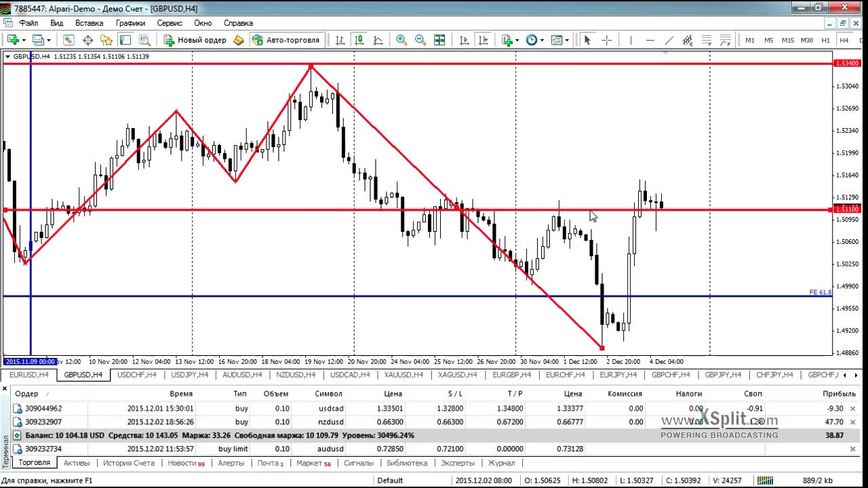Close the usdcad order 309044962
This screenshot has height=488, width=868.
click(854, 409)
